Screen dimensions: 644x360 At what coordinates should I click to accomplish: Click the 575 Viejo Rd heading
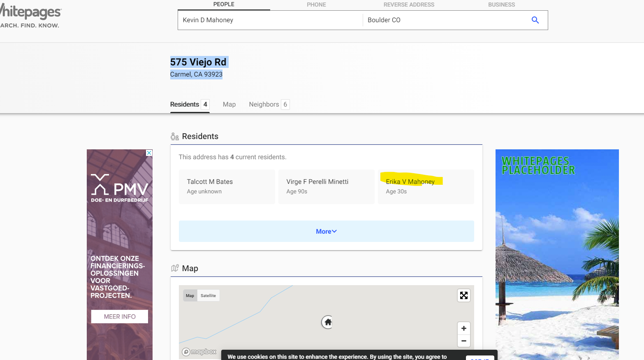pos(198,62)
